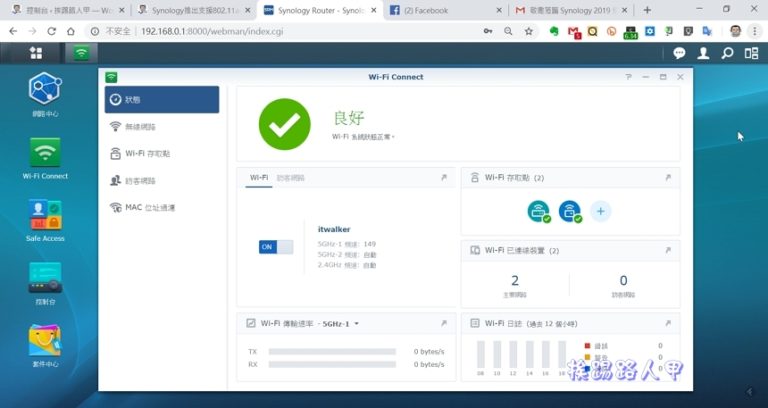Open the Safe Access desktop icon
The height and width of the screenshot is (408, 768).
tap(45, 216)
